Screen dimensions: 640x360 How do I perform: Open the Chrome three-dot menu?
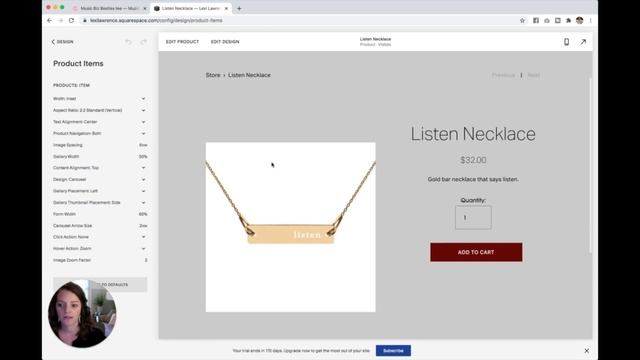click(x=590, y=20)
